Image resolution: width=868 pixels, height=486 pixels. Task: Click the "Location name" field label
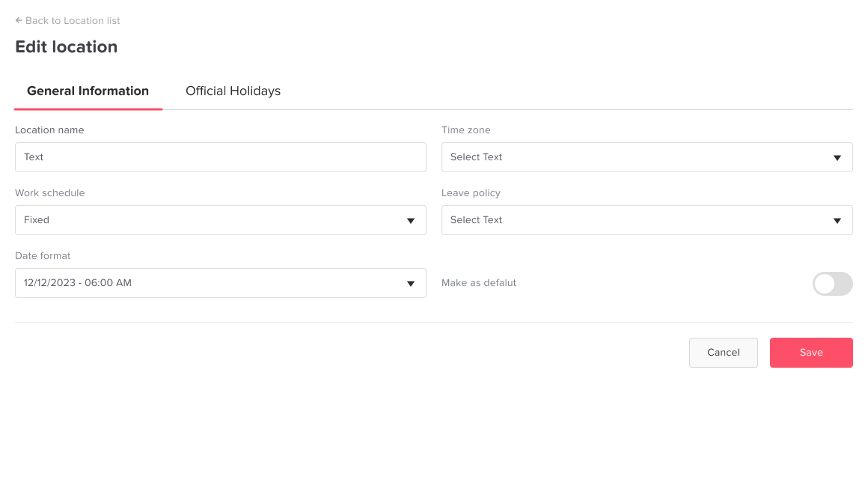tap(49, 130)
